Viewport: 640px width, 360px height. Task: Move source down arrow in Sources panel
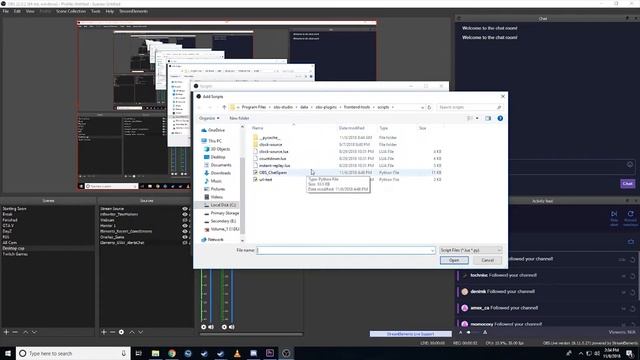(x=140, y=332)
